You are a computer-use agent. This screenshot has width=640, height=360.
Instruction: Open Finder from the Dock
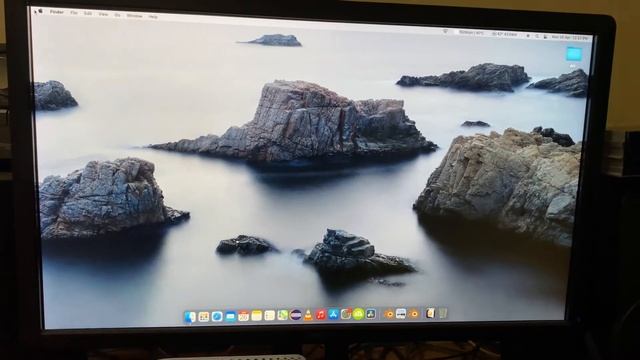[190, 317]
